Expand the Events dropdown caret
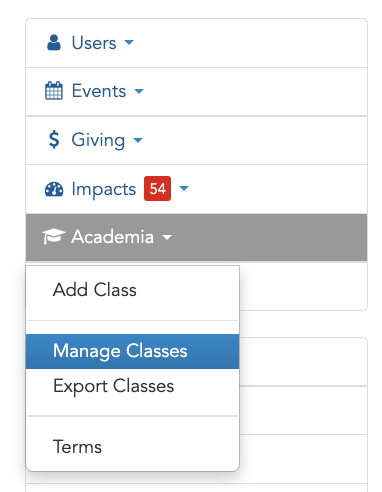 point(139,91)
